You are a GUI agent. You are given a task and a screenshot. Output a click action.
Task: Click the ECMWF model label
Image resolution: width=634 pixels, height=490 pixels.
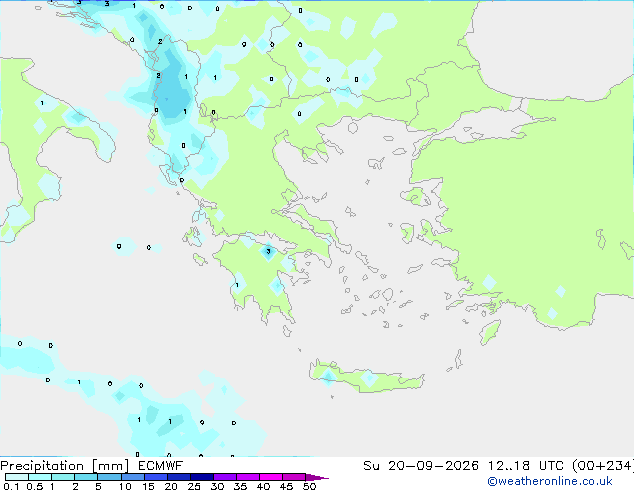160,466
